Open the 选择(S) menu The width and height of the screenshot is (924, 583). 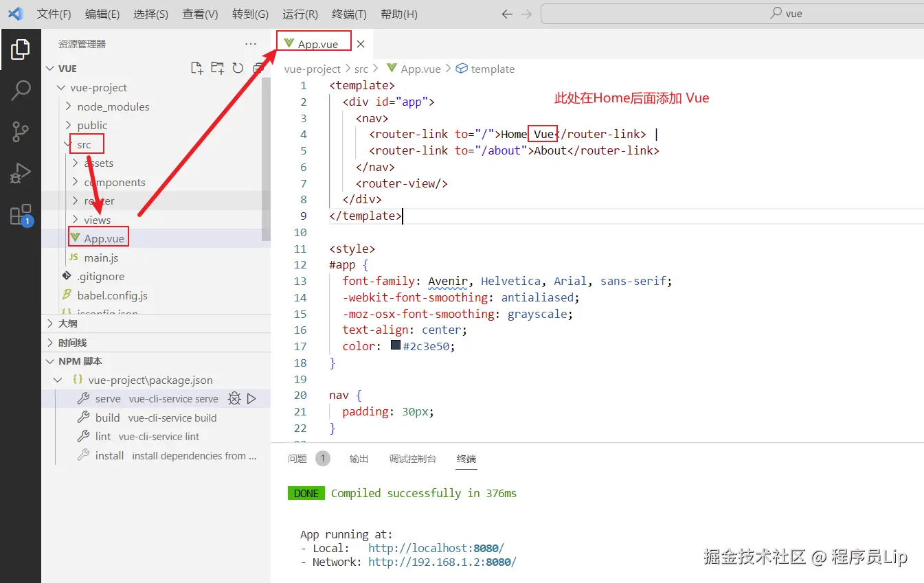tap(151, 14)
